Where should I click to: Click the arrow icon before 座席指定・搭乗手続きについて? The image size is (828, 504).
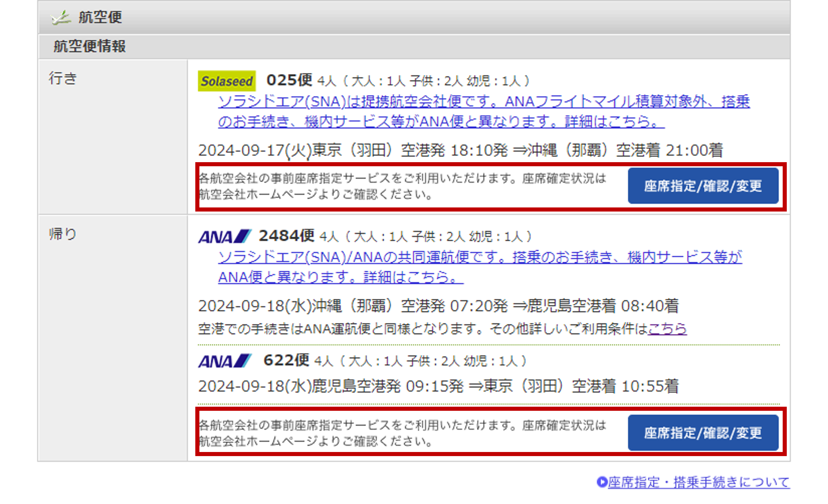(x=602, y=482)
